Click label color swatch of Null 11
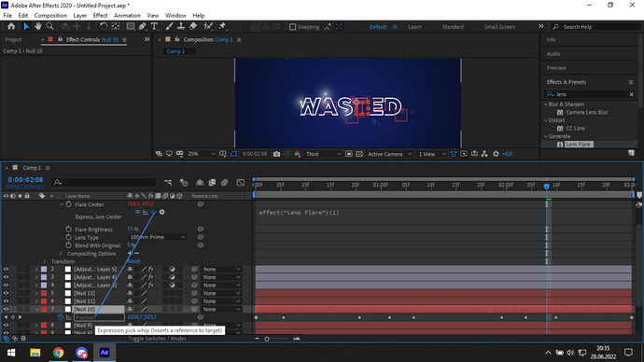Viewport: 644px width, 362px height. [44, 301]
